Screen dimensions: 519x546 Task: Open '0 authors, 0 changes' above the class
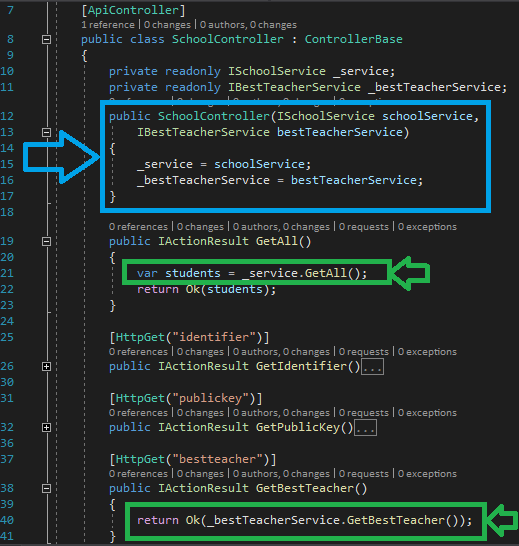pos(248,25)
